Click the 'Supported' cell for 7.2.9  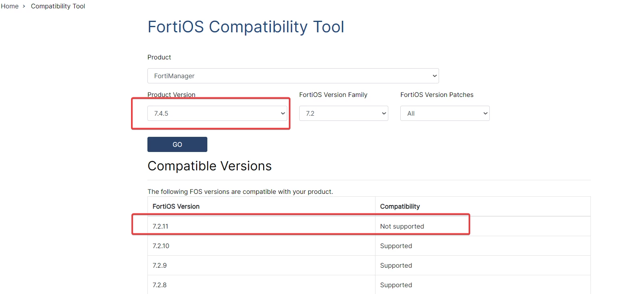(x=483, y=265)
